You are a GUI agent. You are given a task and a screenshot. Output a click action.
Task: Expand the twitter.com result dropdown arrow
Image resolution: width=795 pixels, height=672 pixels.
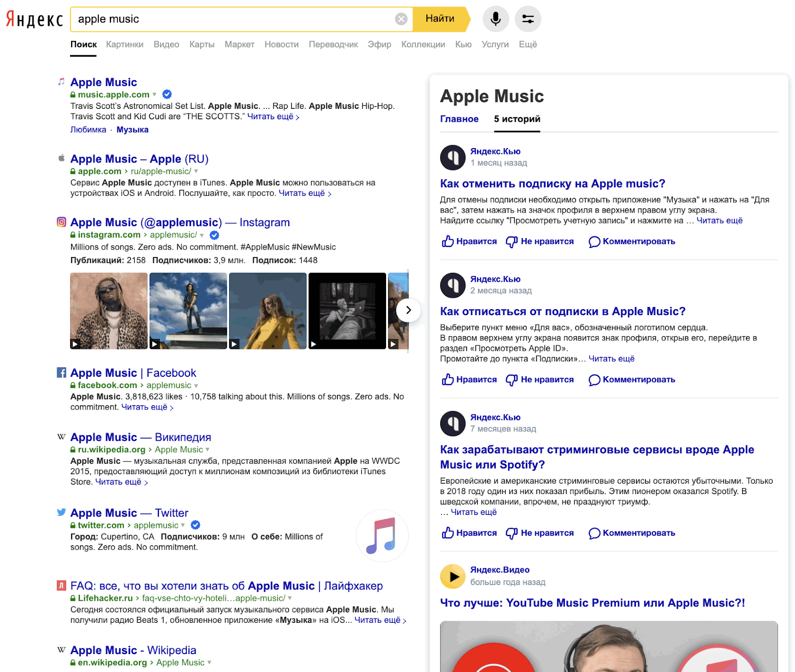[183, 525]
